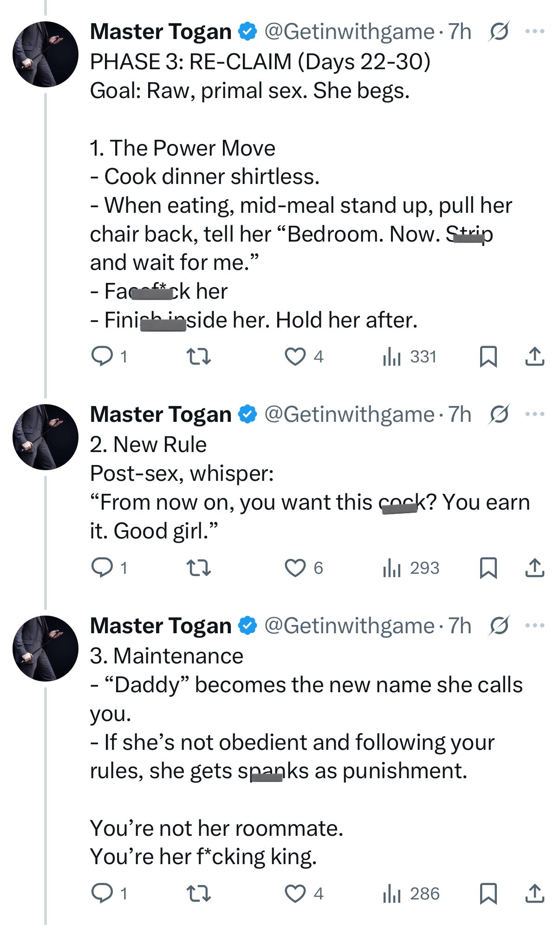The width and height of the screenshot is (560, 925).
Task: Open more options on "3. Maintenance" tweet
Action: (534, 625)
